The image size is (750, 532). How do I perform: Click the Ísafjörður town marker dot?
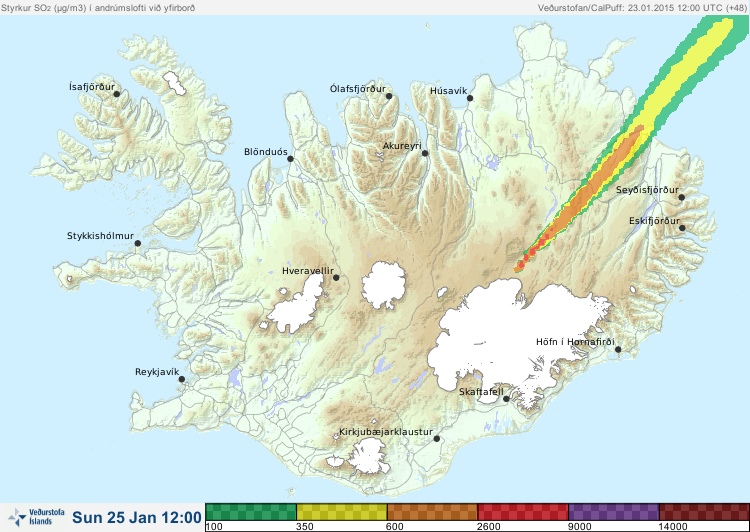tap(116, 94)
